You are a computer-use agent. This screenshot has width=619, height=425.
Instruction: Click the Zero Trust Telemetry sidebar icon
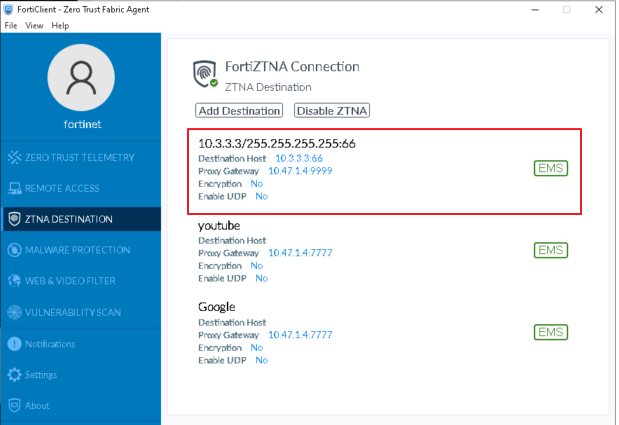point(14,157)
